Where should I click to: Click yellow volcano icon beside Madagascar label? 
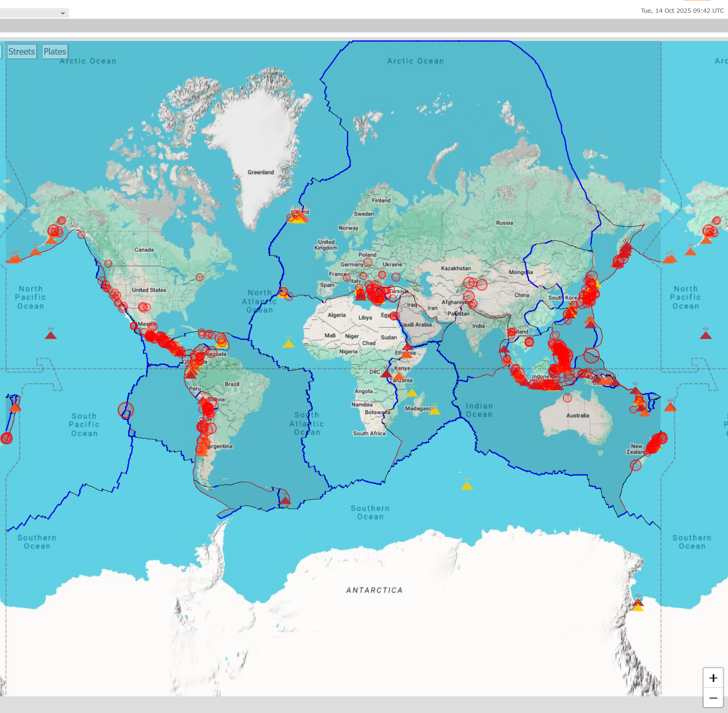point(434,410)
